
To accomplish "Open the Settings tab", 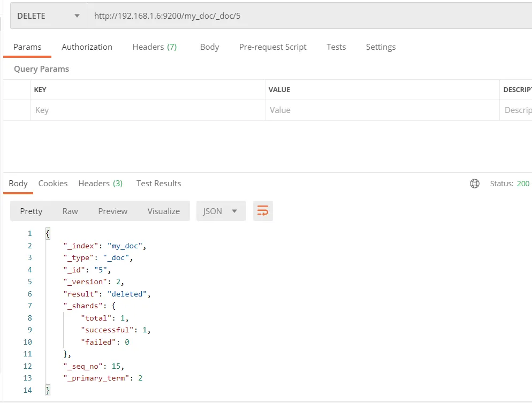I will [x=381, y=47].
